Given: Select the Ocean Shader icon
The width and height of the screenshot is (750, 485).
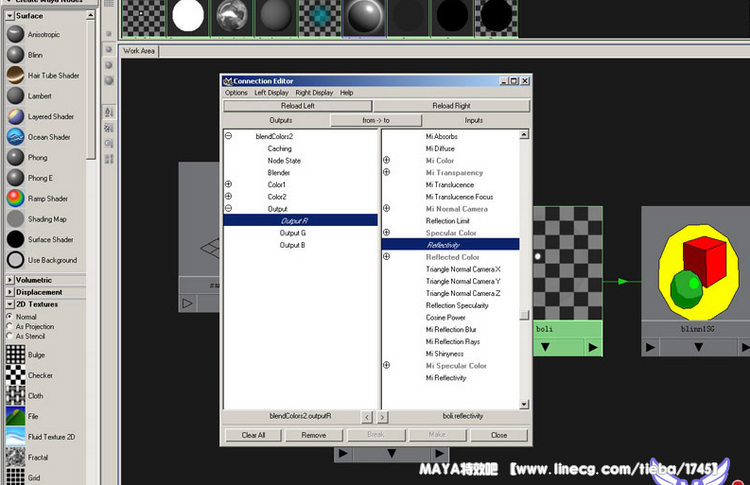Looking at the screenshot, I should [15, 137].
